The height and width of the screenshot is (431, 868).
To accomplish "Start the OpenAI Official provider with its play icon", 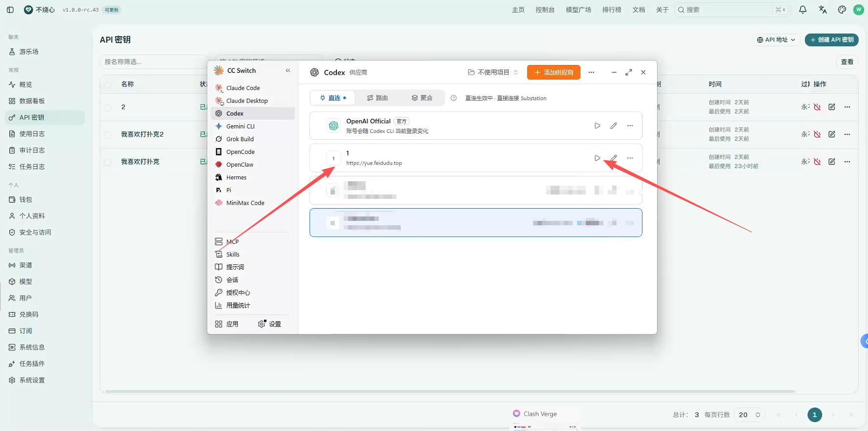I will click(x=597, y=126).
